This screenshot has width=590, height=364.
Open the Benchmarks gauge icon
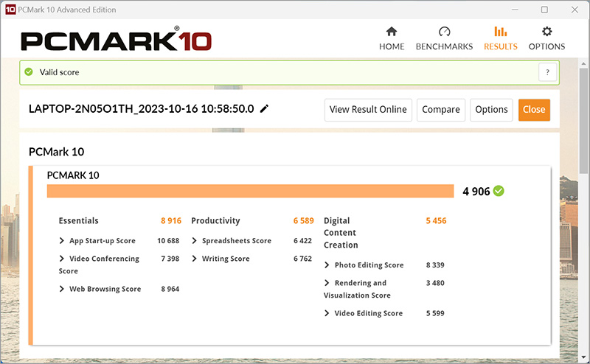pyautogui.click(x=444, y=31)
